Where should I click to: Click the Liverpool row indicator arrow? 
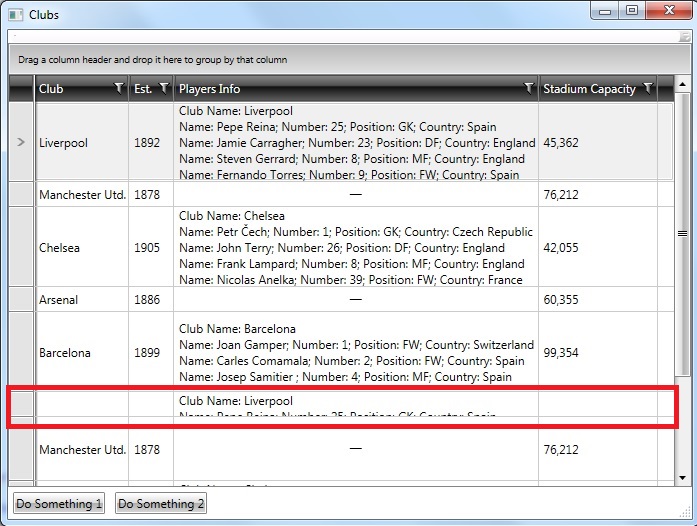[21, 142]
